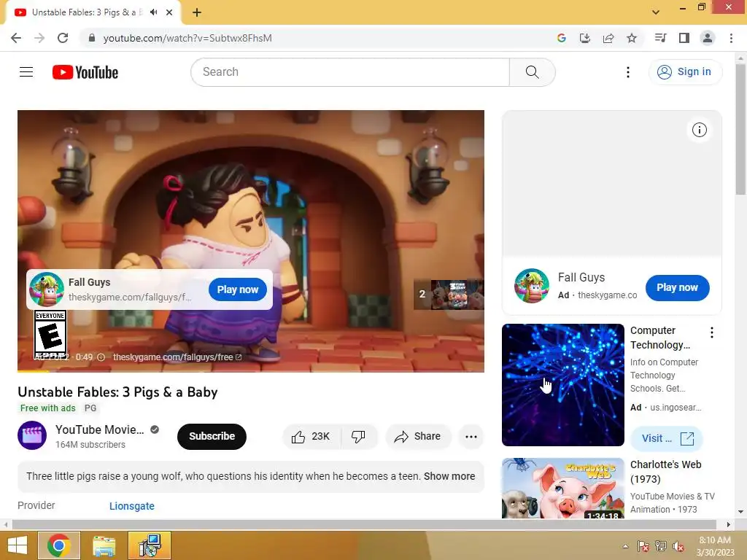Show hidden system tray icons
Screen dimensions: 747x560
coord(625,546)
